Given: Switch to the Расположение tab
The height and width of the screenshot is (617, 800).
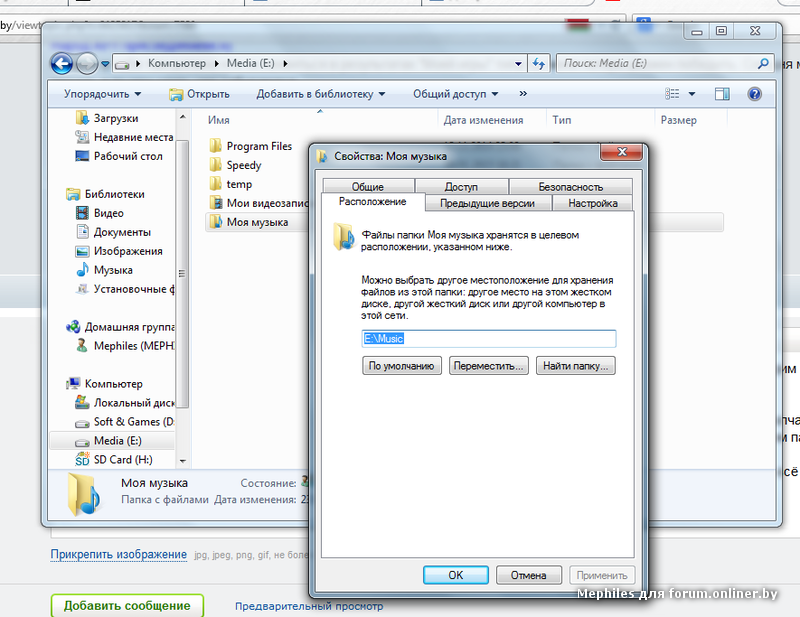Looking at the screenshot, I should point(372,202).
